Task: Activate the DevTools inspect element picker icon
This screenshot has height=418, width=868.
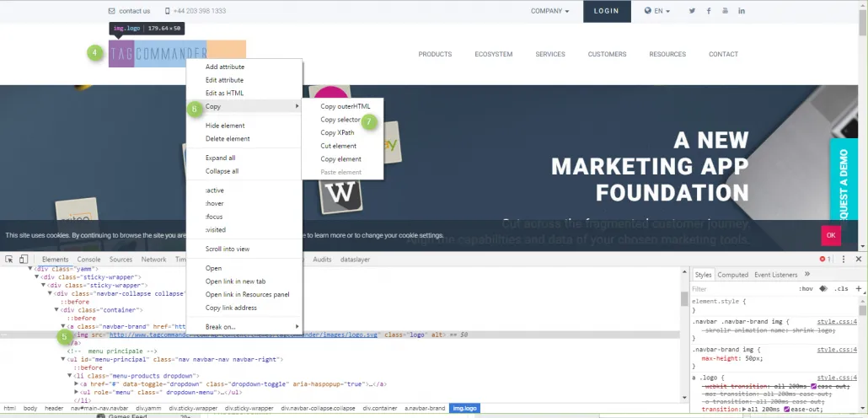Action: pos(9,260)
